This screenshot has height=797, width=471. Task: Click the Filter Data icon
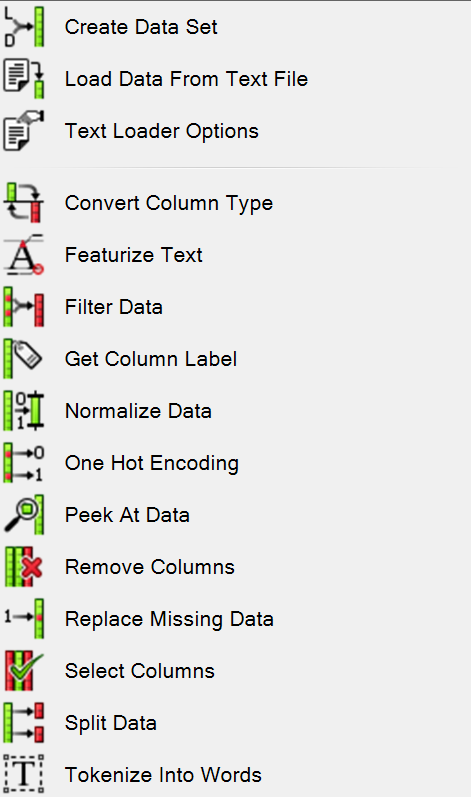point(23,306)
